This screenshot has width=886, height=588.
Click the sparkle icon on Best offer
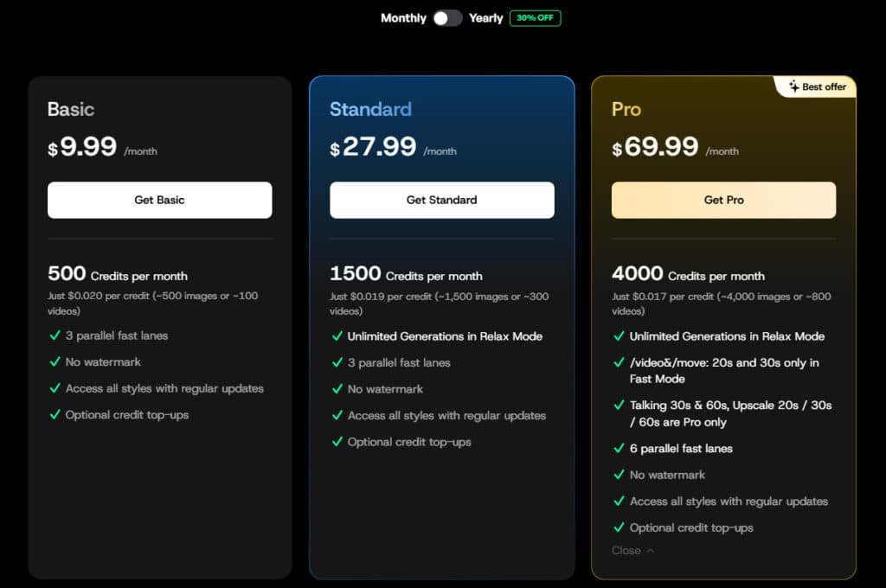click(x=794, y=86)
